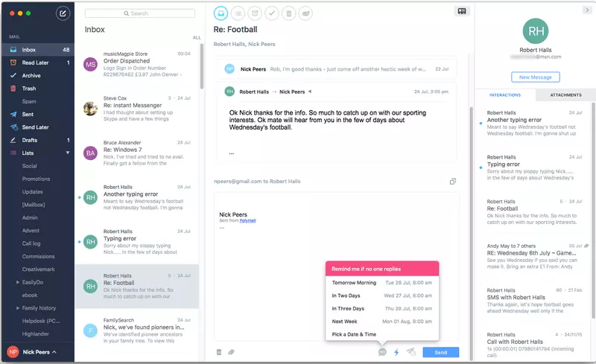Click New Message button for Robert Halls
The width and height of the screenshot is (596, 364).
coord(535,77)
